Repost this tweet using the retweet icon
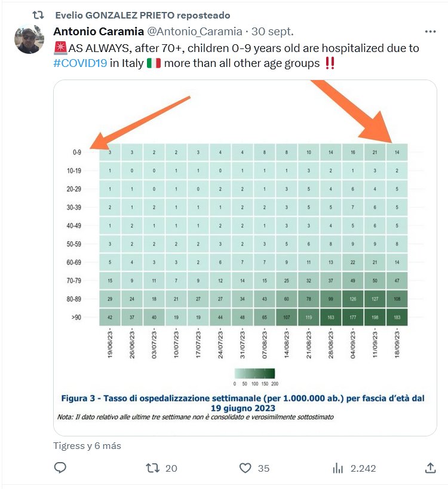This screenshot has height=489, width=448. point(153,468)
